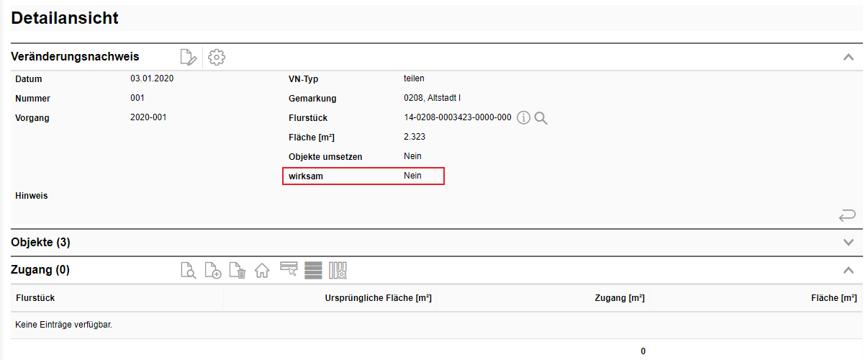Click the row selection cursor icon
Viewport: 868px width, 360px height.
289,270
